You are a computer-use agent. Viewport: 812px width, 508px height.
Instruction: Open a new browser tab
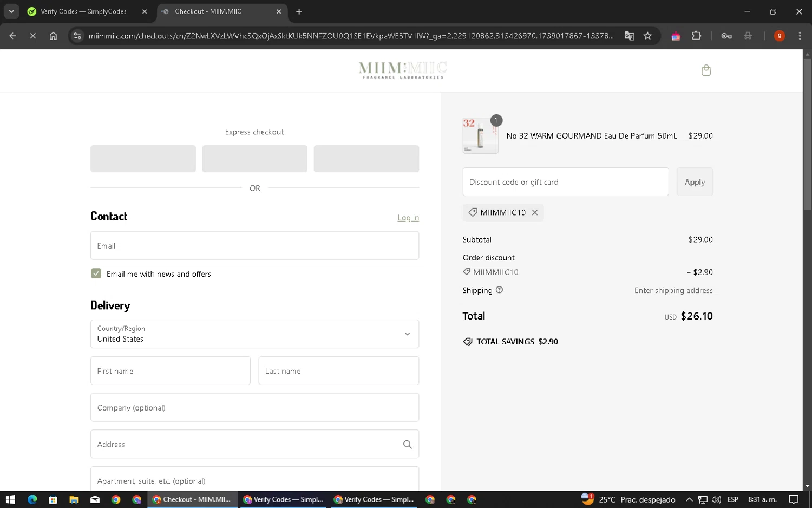pyautogui.click(x=299, y=11)
